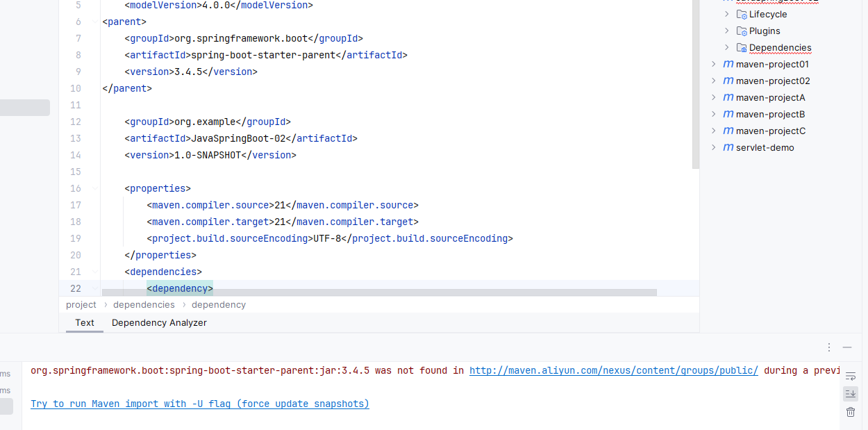This screenshot has height=430, width=868.
Task: Click the editor horizontal scrollbar
Action: (x=379, y=292)
